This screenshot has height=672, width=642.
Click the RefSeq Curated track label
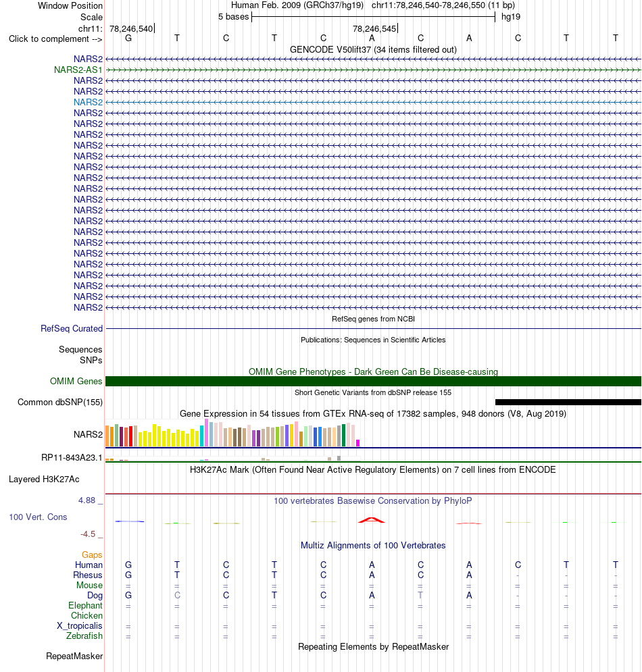click(x=72, y=329)
